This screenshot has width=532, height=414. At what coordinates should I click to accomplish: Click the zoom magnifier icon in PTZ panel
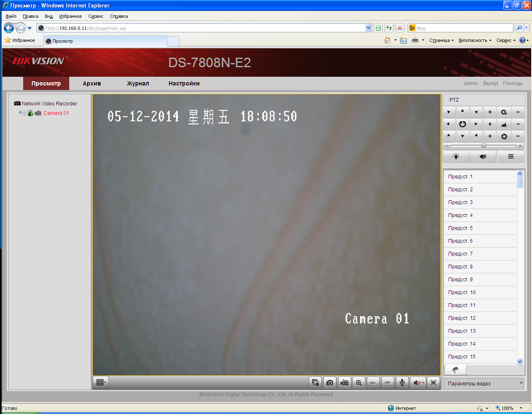504,112
